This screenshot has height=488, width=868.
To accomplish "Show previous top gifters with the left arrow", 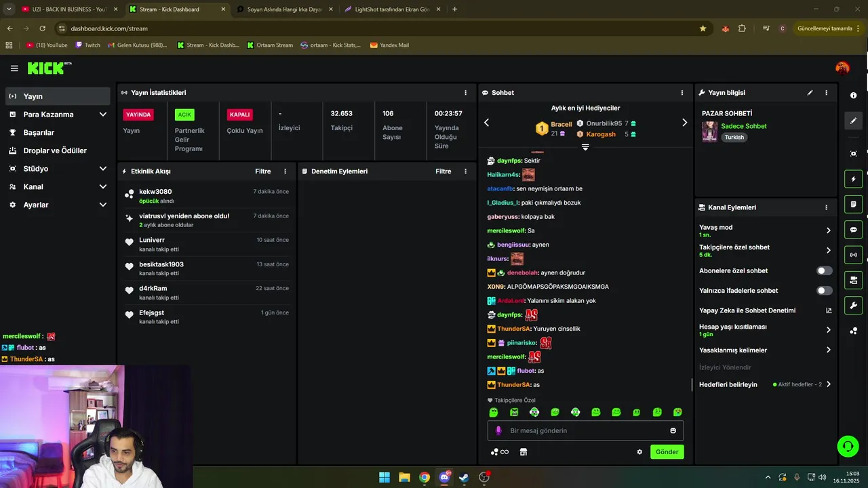I will pyautogui.click(x=486, y=123).
